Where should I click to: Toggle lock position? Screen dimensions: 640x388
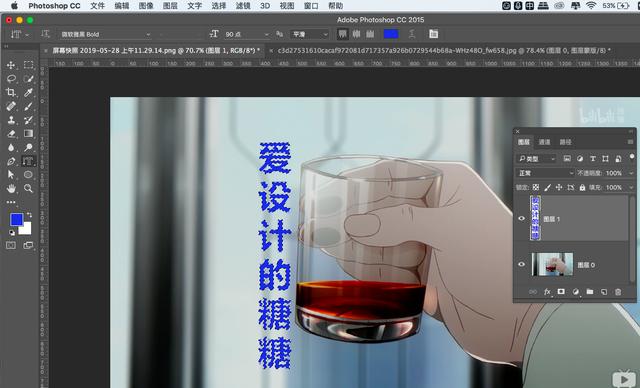(x=559, y=187)
